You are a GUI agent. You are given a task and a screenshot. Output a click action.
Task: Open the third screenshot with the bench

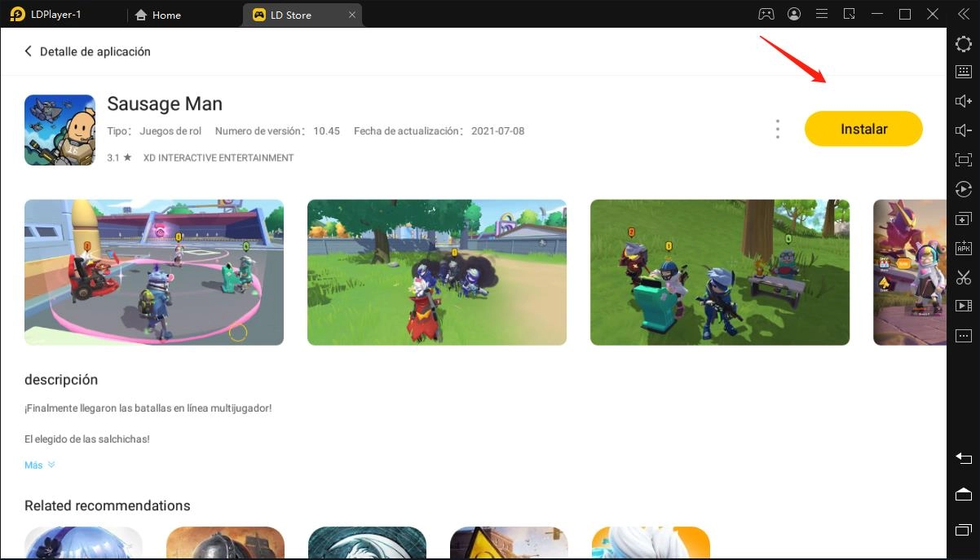(720, 272)
